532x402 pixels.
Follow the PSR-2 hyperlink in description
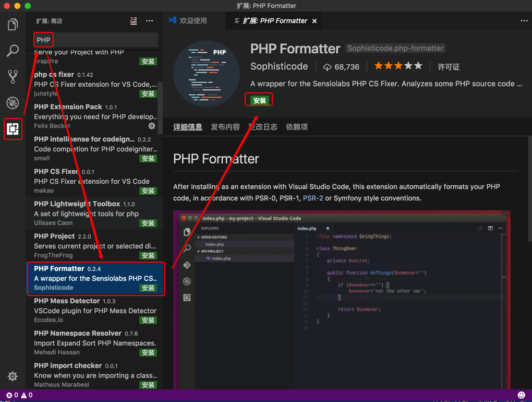coord(313,198)
